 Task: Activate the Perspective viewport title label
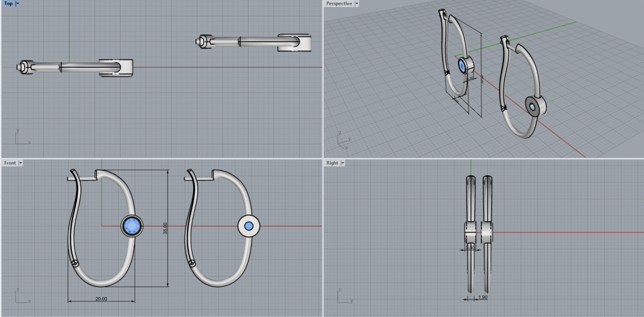(x=339, y=3)
